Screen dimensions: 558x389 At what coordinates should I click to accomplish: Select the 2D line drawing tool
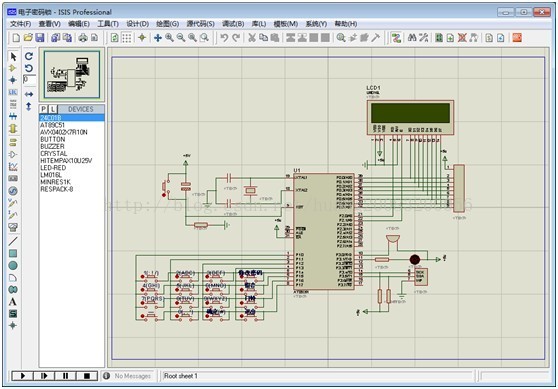[x=13, y=241]
